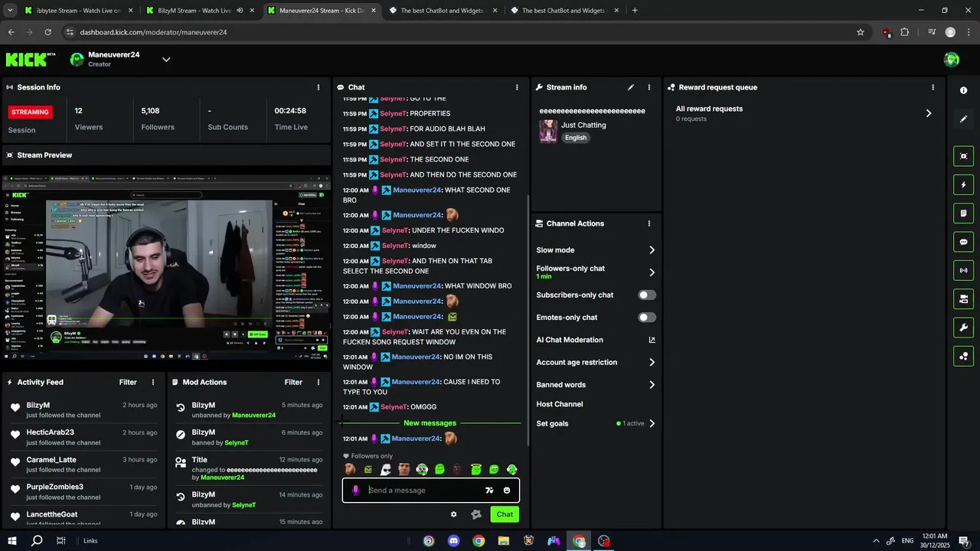This screenshot has height=551, width=980.
Task: Click Maneuverer24 name in unbanned mod action
Action: point(253,416)
